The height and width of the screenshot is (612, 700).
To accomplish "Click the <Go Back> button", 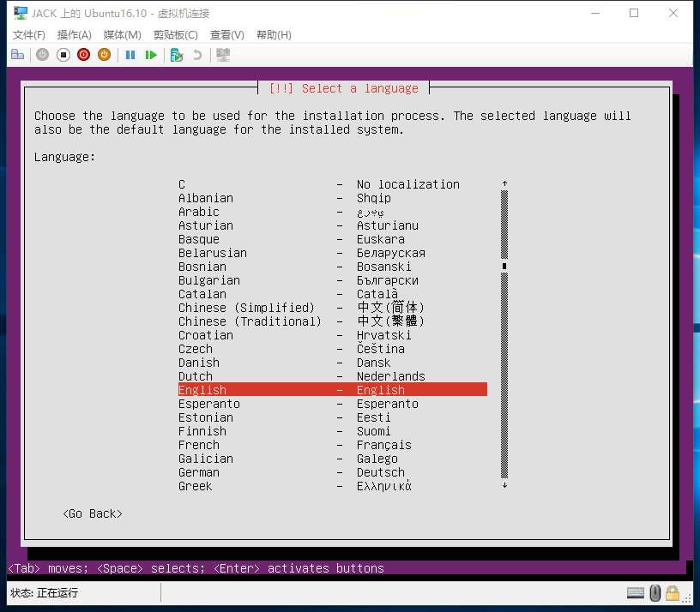I will pyautogui.click(x=93, y=514).
